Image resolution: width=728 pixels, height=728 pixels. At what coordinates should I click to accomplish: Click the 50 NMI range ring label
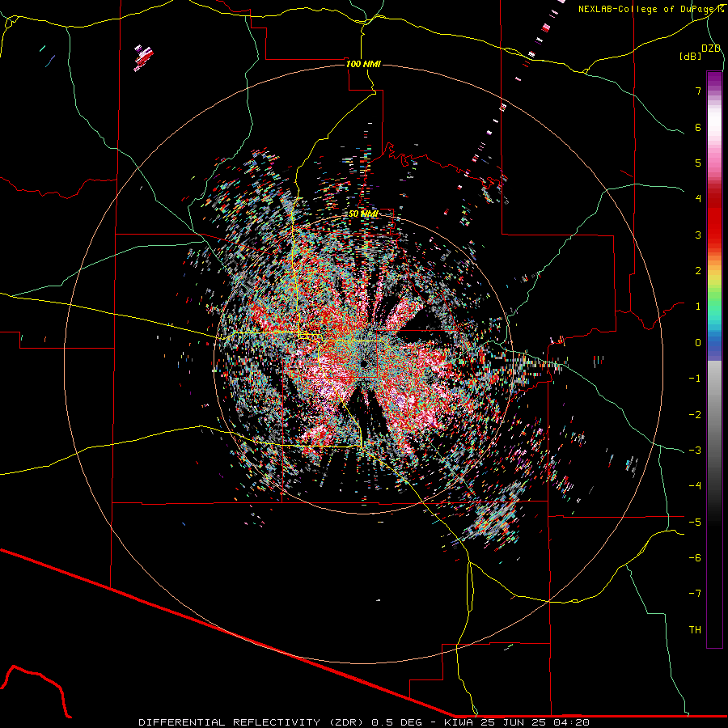tap(363, 214)
